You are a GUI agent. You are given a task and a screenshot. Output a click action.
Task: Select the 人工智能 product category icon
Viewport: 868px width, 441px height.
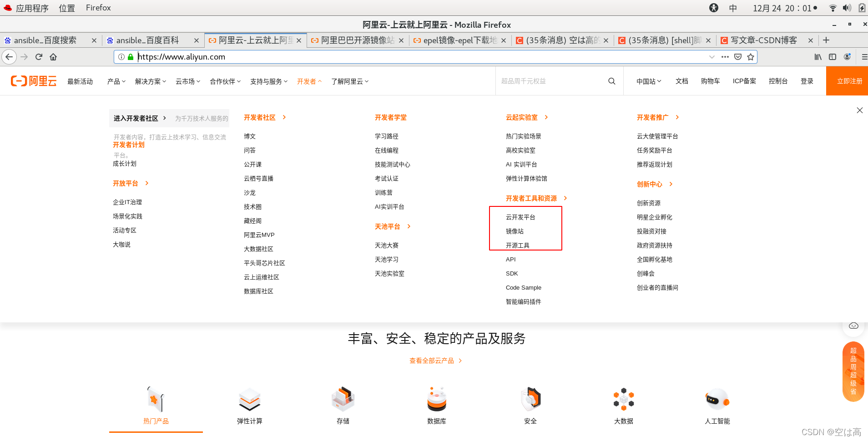click(x=717, y=400)
